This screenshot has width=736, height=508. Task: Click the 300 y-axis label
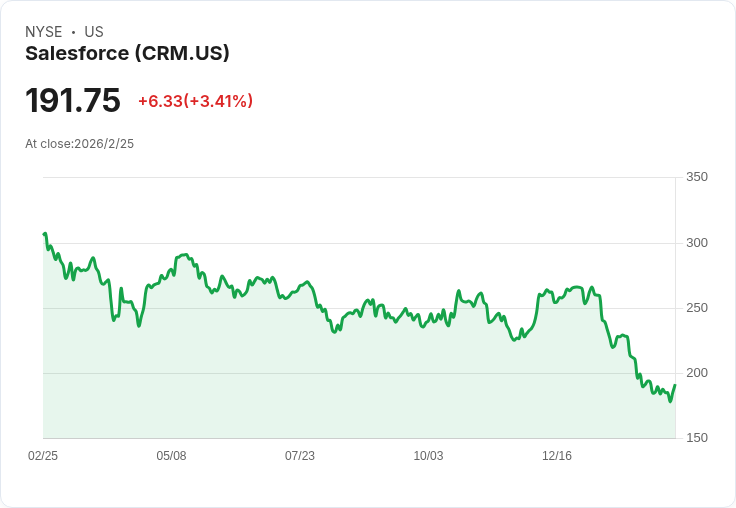[697, 243]
